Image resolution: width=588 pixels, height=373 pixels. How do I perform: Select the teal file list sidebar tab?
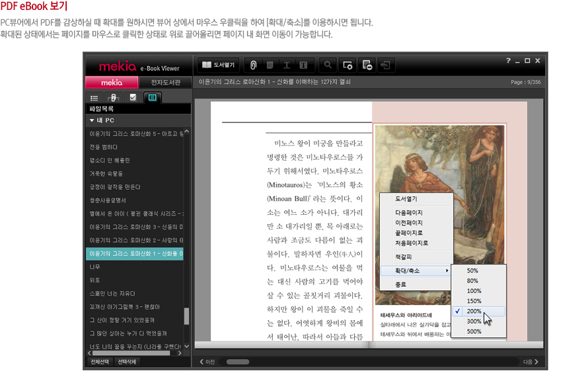(x=152, y=98)
